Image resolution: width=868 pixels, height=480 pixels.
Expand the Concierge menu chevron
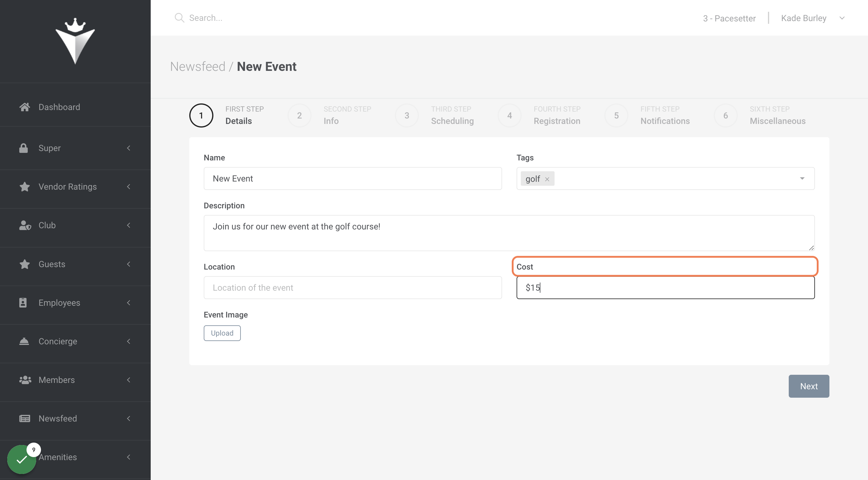tap(128, 341)
